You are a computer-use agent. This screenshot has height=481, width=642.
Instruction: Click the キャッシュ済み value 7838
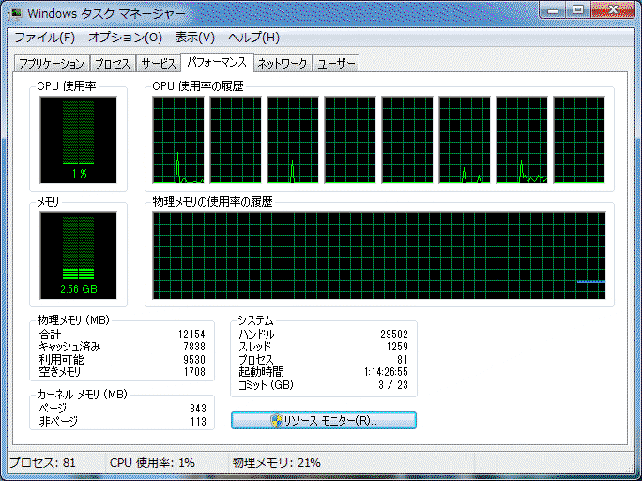click(194, 347)
